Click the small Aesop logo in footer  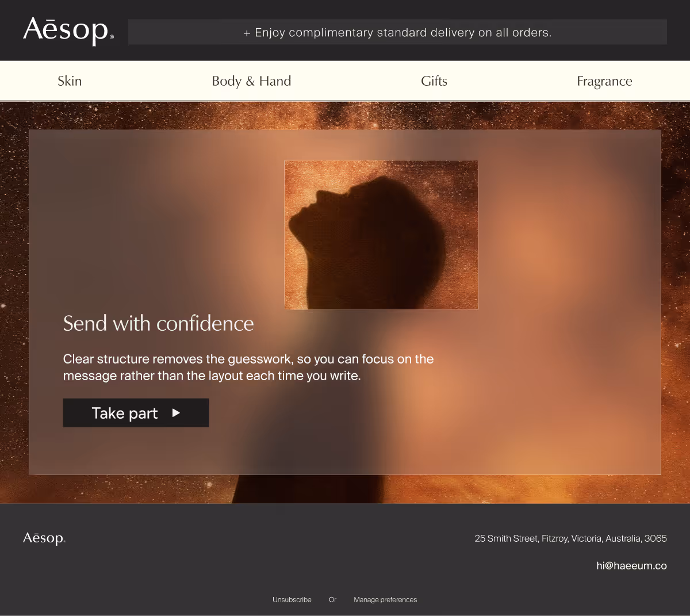coord(44,538)
